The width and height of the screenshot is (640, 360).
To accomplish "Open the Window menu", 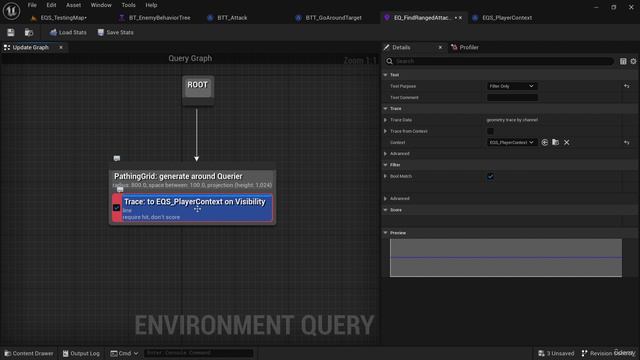I will 101,5.
